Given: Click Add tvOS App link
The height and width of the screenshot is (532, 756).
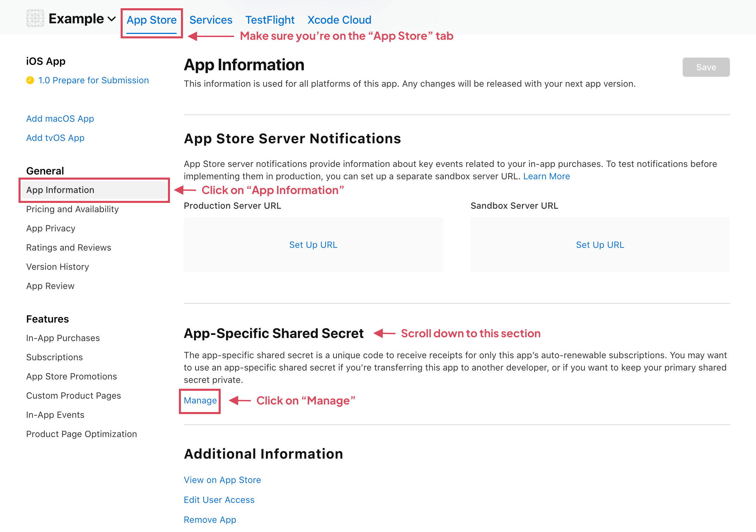Looking at the screenshot, I should (x=55, y=138).
